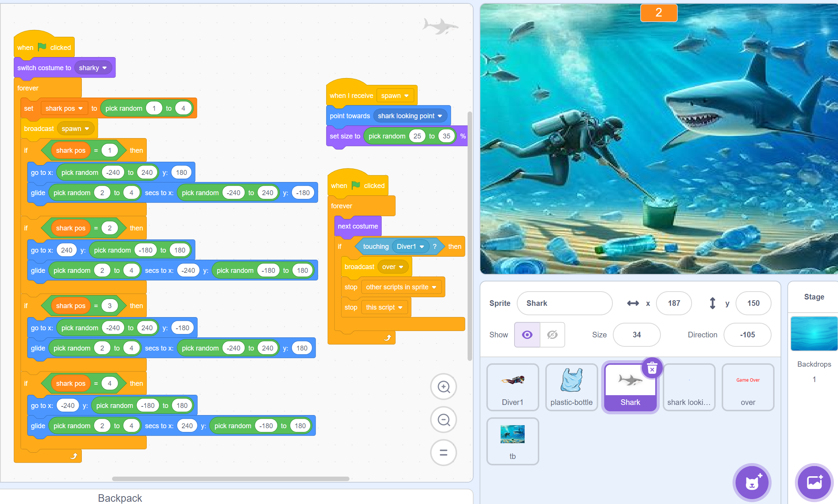838x504 pixels.
Task: Zoom out of the code workspace
Action: pos(444,420)
